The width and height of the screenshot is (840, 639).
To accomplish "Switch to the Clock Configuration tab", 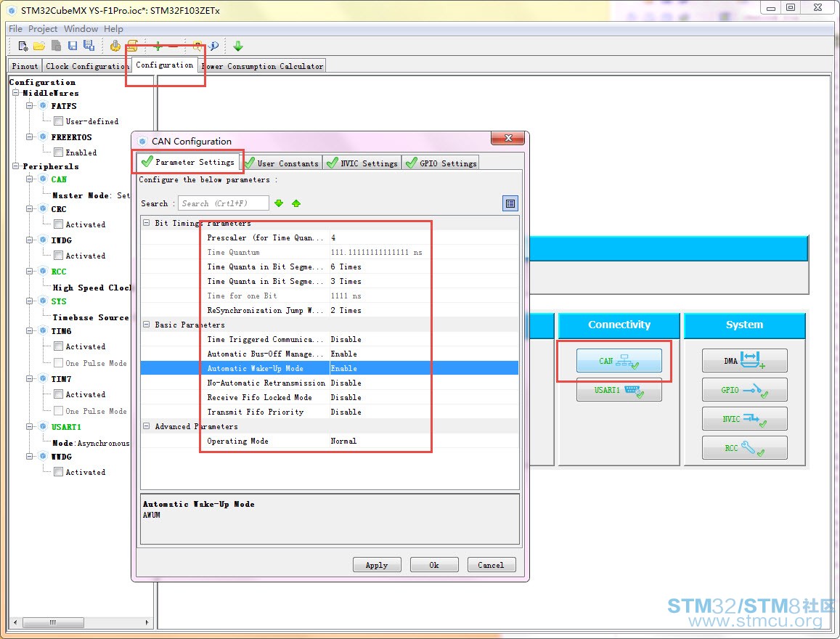I will tap(86, 66).
